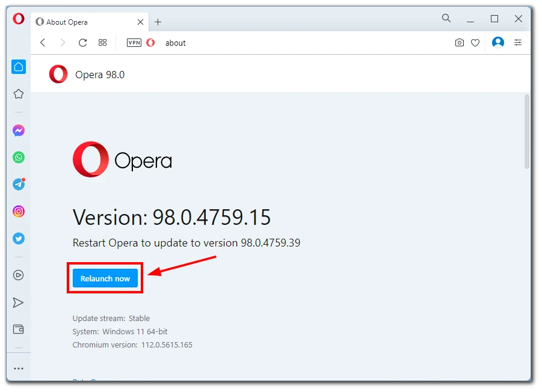542x392 pixels.
Task: Close the Opera window
Action: pos(519,19)
